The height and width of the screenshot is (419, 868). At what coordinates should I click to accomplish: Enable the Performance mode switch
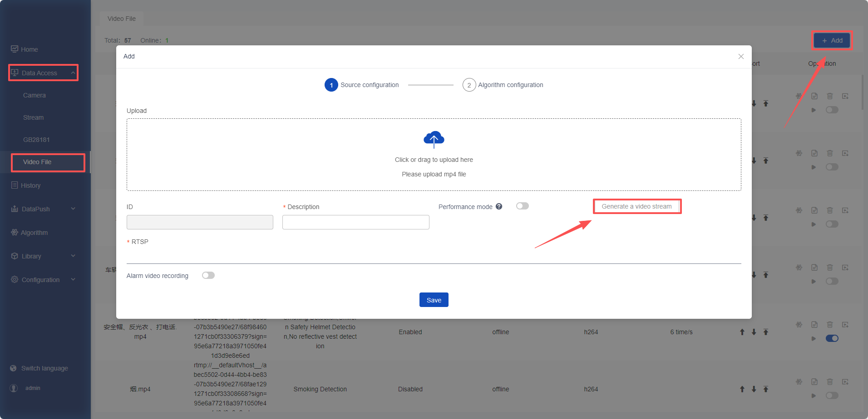point(522,206)
